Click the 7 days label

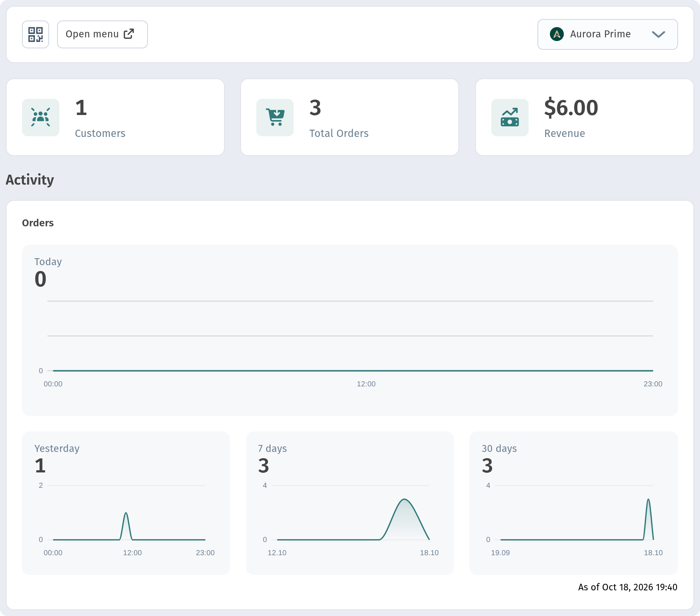tap(272, 449)
